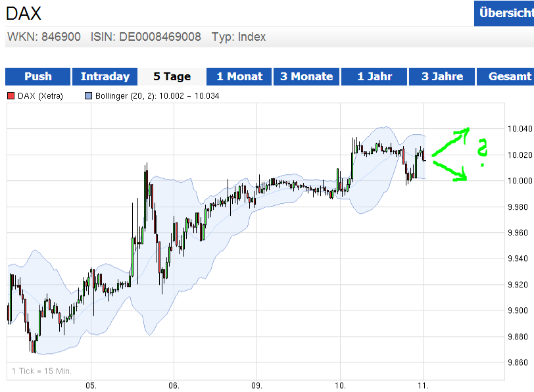Click the 06. date axis label
This screenshot has height=392, width=534.
point(174,386)
